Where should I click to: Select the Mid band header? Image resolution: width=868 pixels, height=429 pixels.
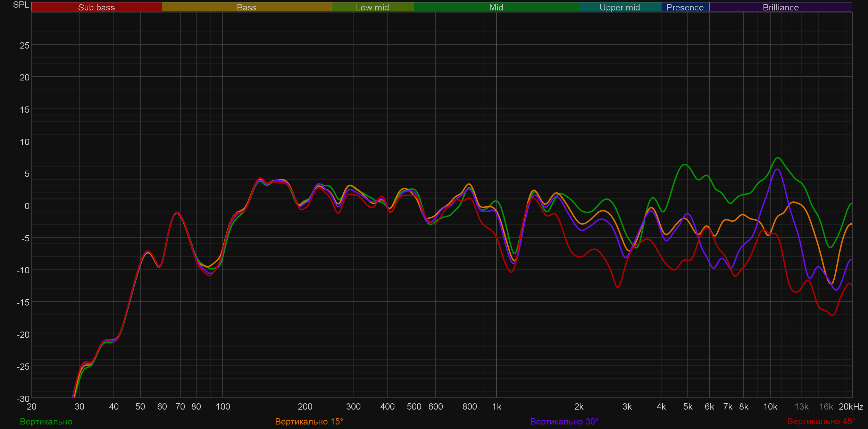pyautogui.click(x=496, y=7)
